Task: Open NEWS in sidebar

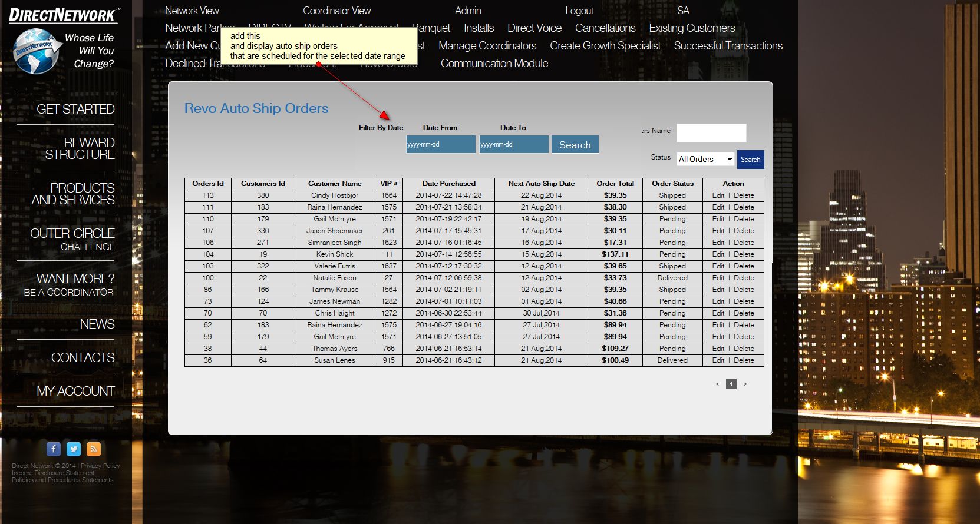Action: coord(97,324)
